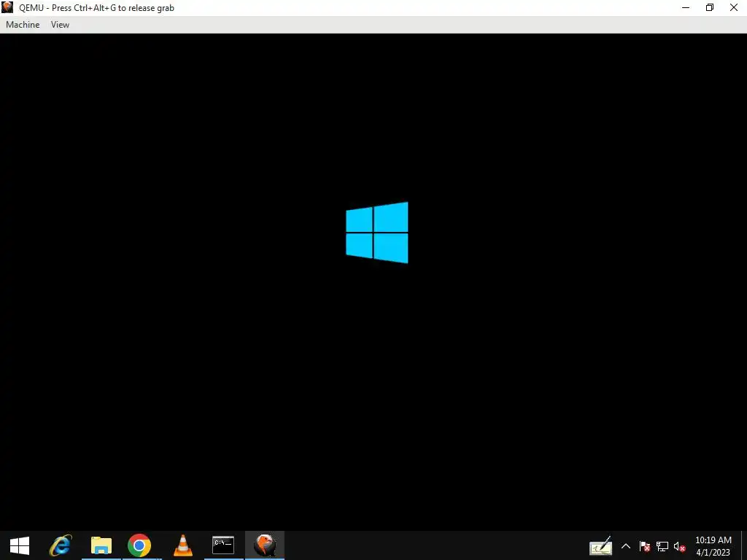Image resolution: width=747 pixels, height=560 pixels.
Task: Switch to the Command Prompt taskbar window
Action: point(223,545)
